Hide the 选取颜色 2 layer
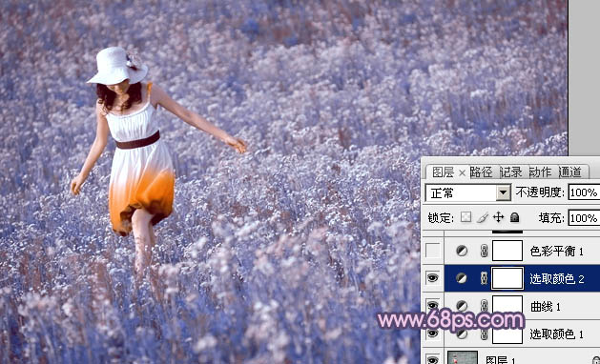 432,278
